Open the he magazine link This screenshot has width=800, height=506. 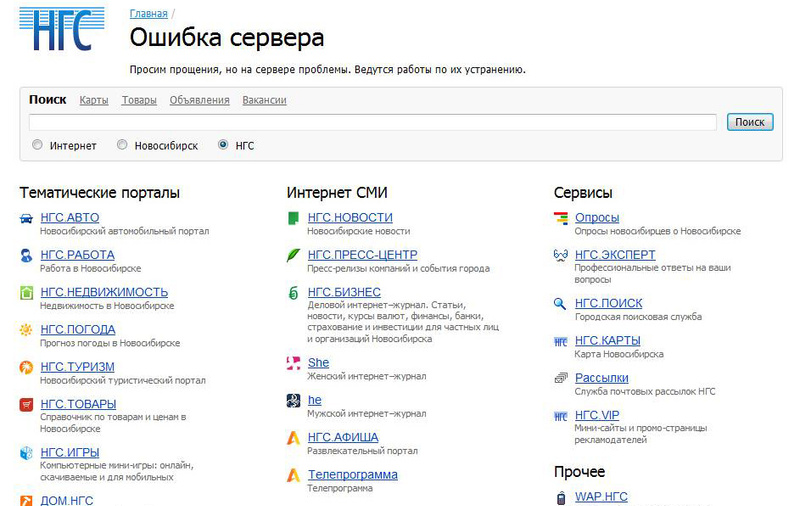tap(315, 400)
